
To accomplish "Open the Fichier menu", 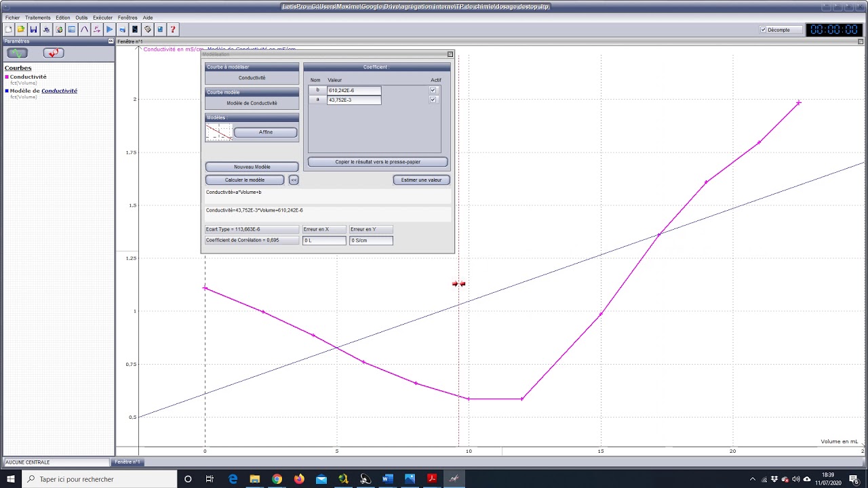I will coord(12,18).
